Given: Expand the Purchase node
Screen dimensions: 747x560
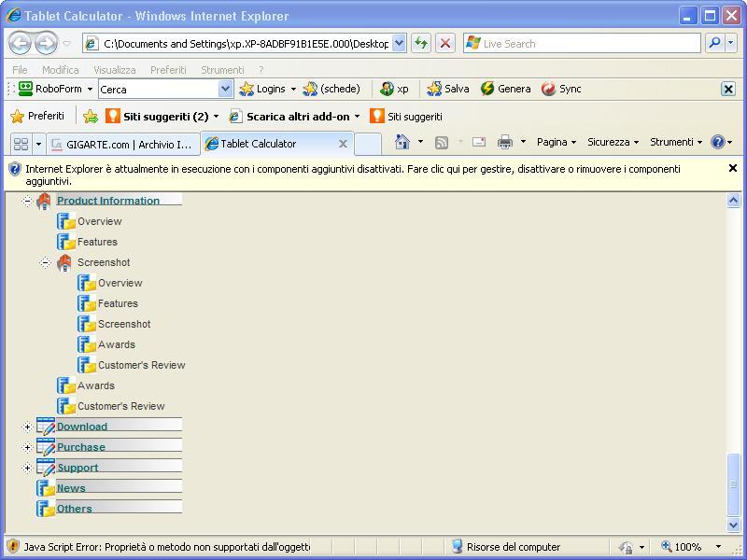Looking at the screenshot, I should pos(27,448).
